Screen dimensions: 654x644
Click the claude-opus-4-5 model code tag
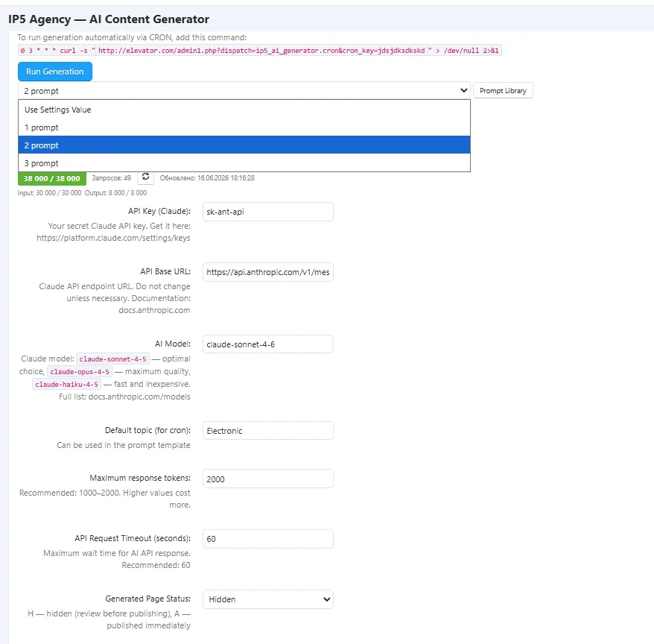click(80, 371)
